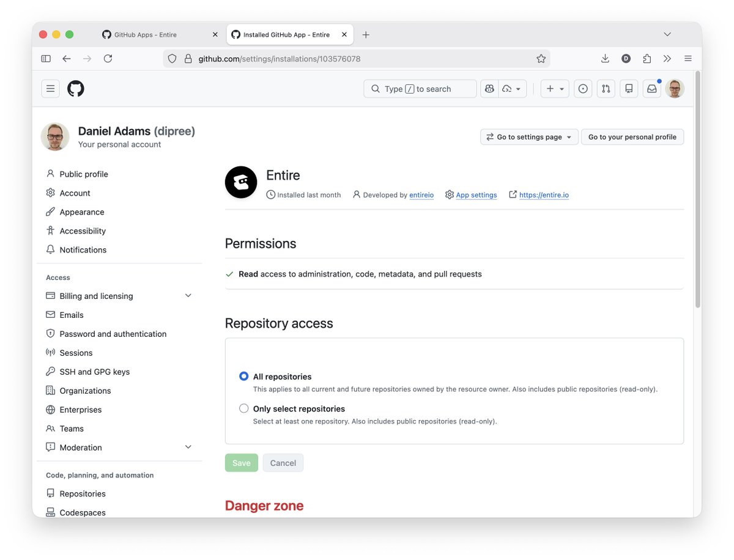The width and height of the screenshot is (734, 560).
Task: Close the GitHub Apps - Entire tab
Action: [x=215, y=35]
